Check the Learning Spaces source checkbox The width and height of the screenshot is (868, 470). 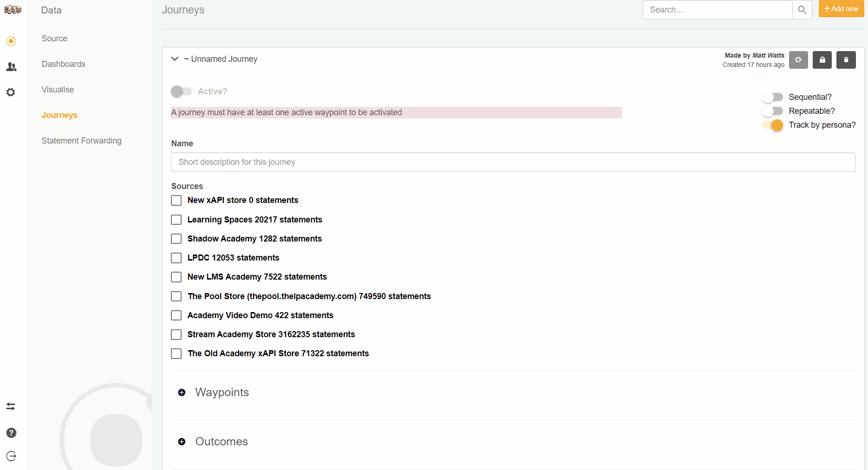coord(176,220)
